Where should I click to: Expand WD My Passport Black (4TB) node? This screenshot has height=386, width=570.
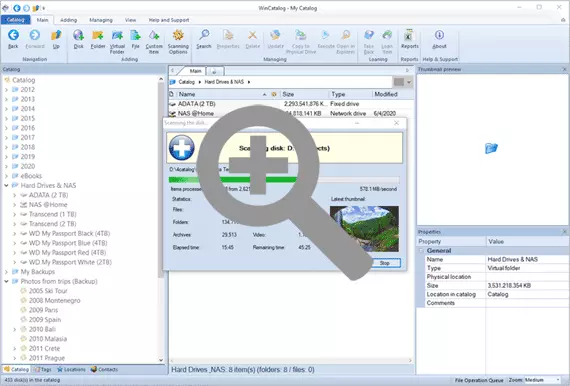click(x=15, y=234)
